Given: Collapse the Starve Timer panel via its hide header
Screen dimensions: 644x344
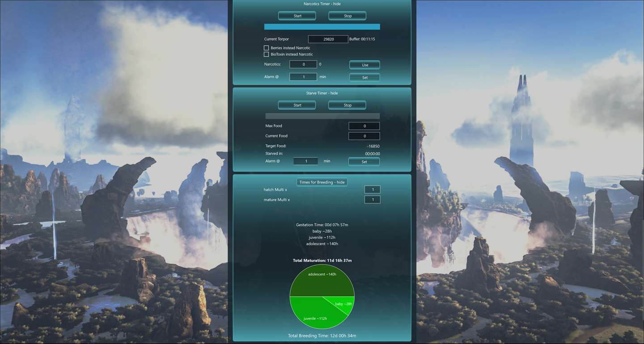Looking at the screenshot, I should [x=322, y=93].
